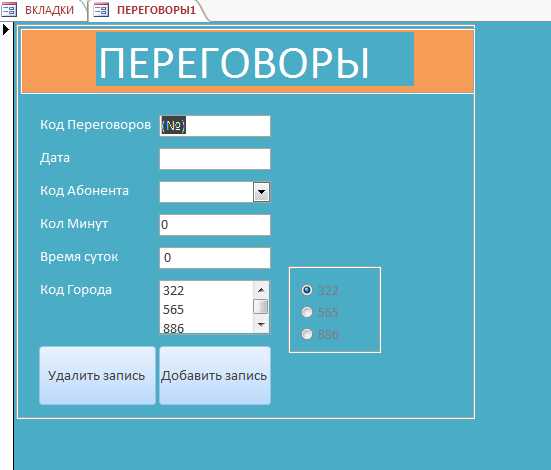Viewport: 551px width, 470px height.
Task: Click the form icon on ВКЛАДКИ tab
Action: click(9, 9)
